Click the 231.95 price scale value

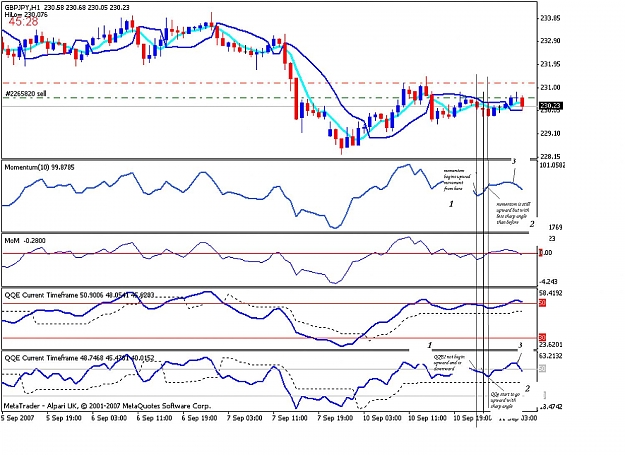click(x=550, y=64)
